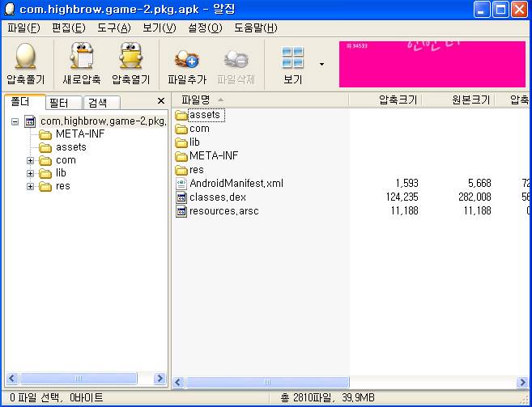Screen dimensions: 532x407
Task: Open the 편집(E) menu
Action: (69, 28)
